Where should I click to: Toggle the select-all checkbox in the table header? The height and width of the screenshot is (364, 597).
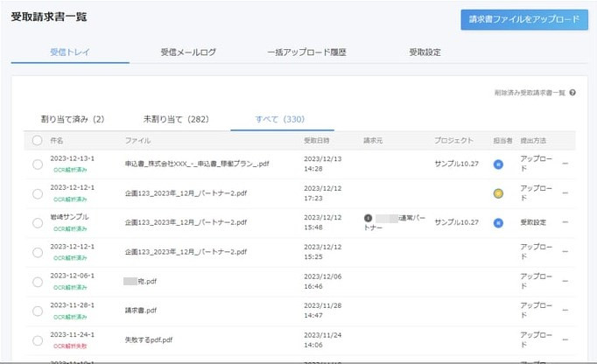[38, 141]
